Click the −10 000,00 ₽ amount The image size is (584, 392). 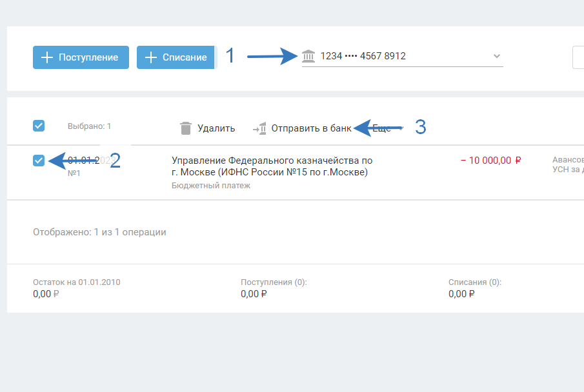point(490,161)
